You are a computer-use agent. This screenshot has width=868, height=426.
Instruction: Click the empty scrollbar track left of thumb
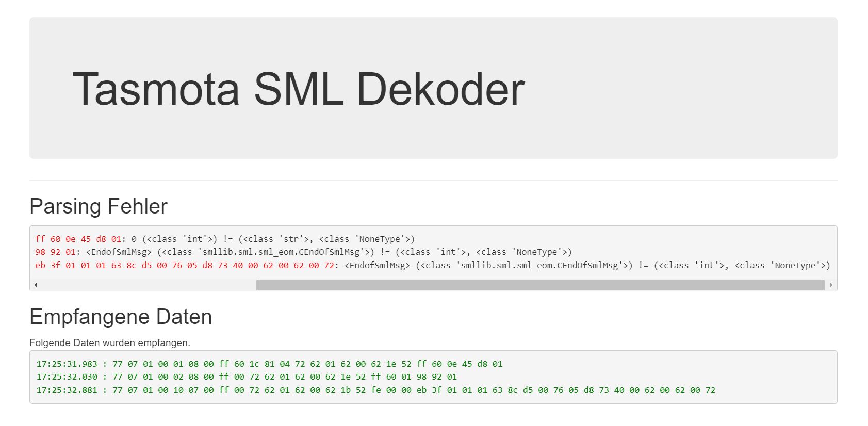(x=148, y=285)
